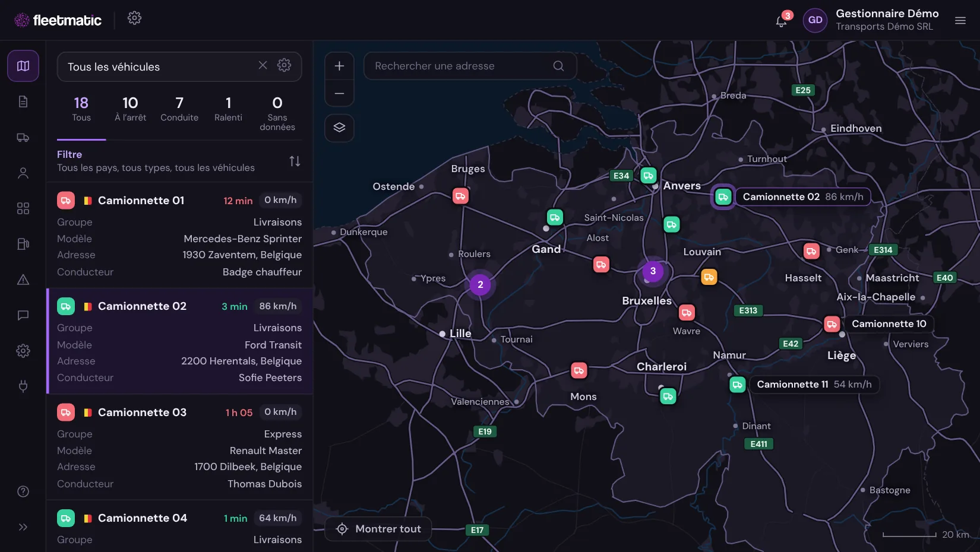Click Gestionnaire Démo account name

click(x=887, y=13)
